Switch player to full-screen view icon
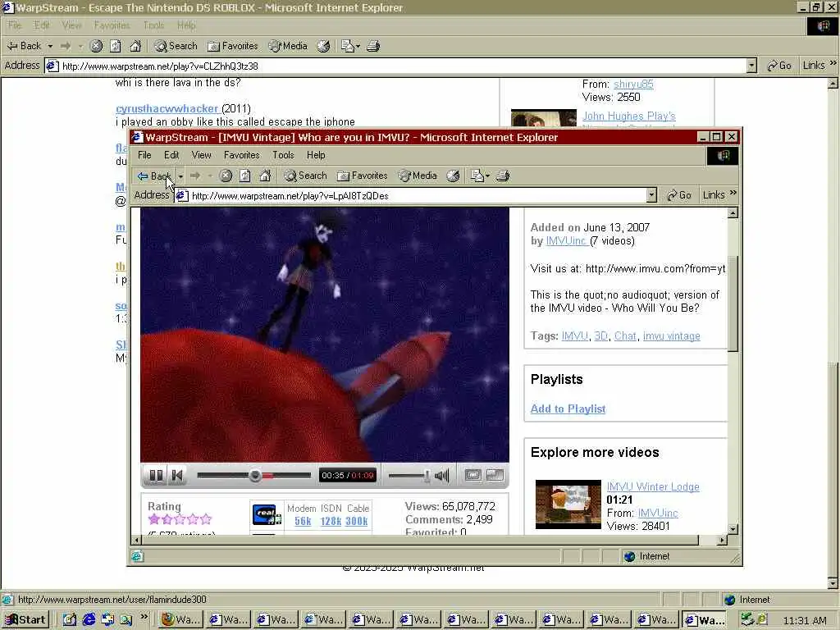This screenshot has height=630, width=840. 495,475
